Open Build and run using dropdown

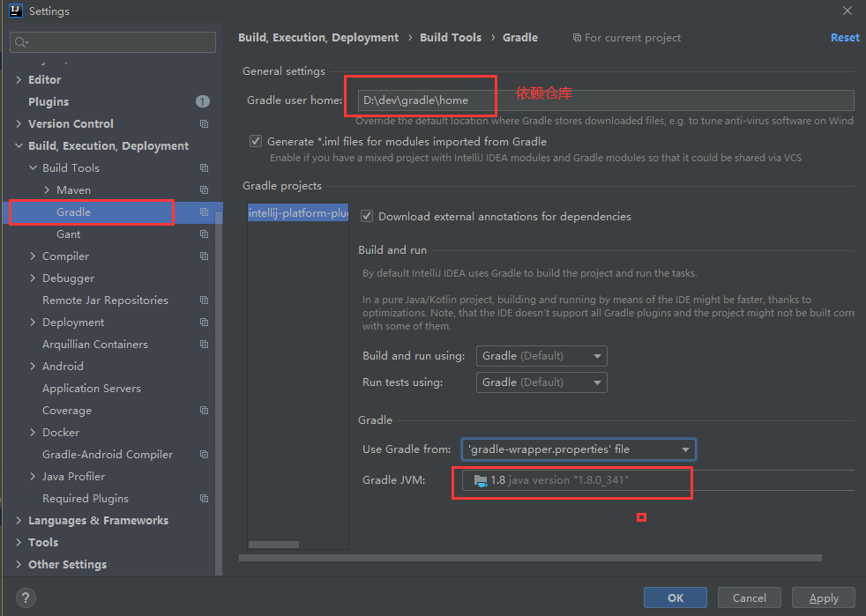[x=541, y=356]
